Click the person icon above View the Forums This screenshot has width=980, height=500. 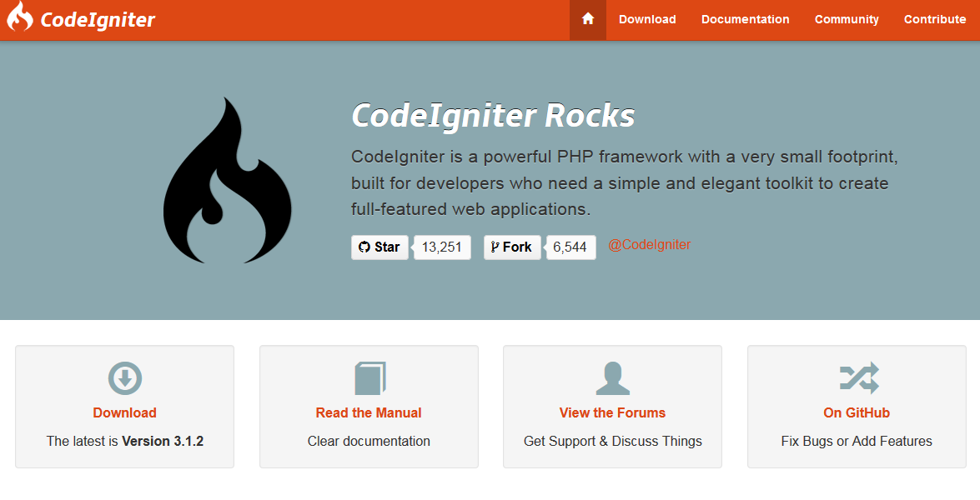tap(611, 377)
